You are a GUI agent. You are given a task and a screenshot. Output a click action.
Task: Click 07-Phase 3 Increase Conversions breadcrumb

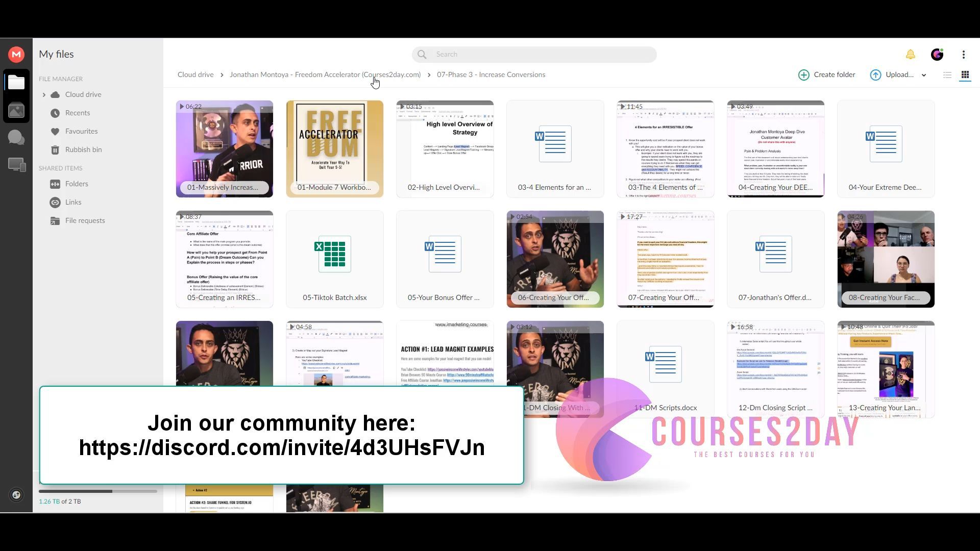(491, 74)
